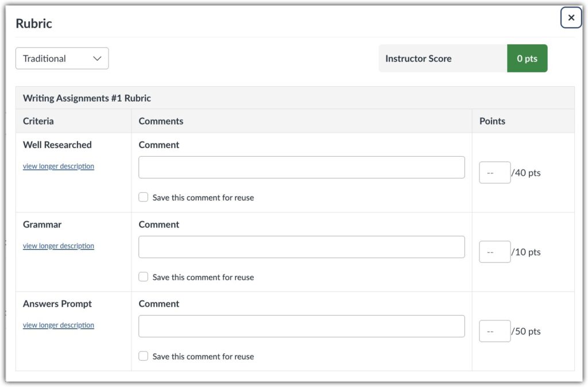588x387 pixels.
Task: Click the Well Researched comment field
Action: (x=301, y=167)
